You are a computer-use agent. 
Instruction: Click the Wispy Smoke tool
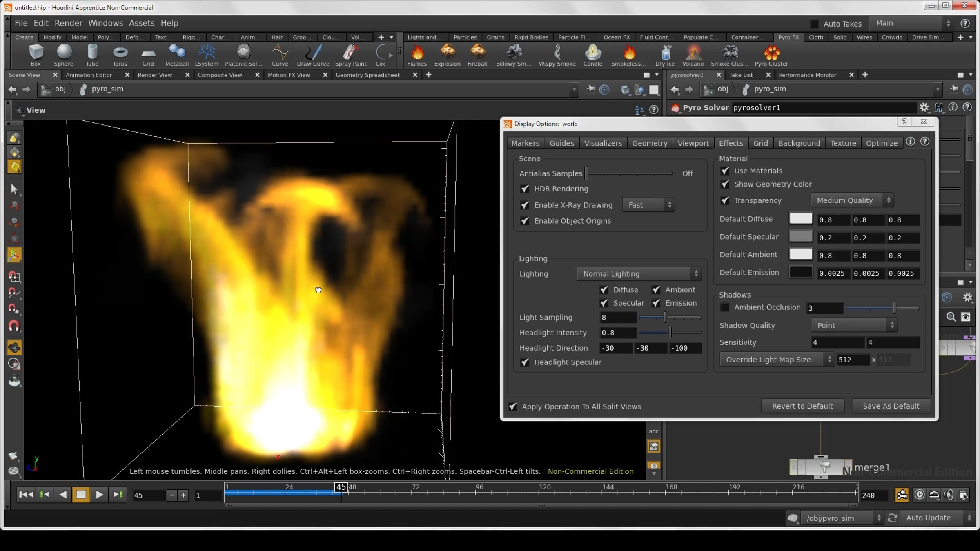[x=557, y=55]
